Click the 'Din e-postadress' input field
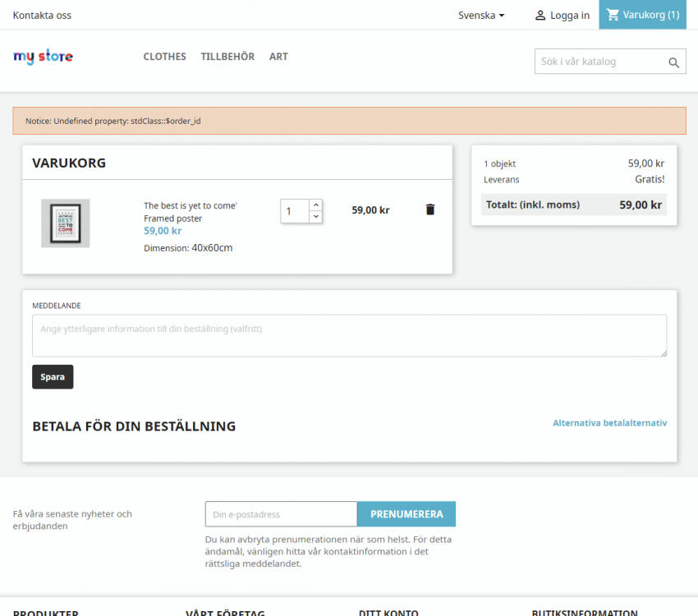Screen dimensions: 698x616 click(x=281, y=513)
